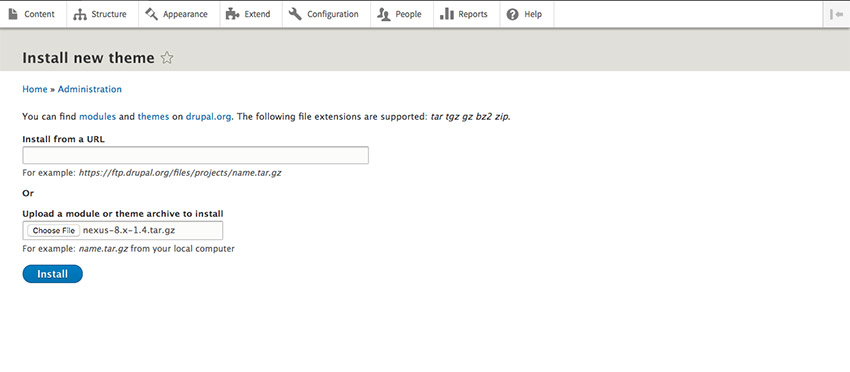Click the Appearance paintbrush icon
Viewport: 850px width, 372px height.
pos(151,14)
